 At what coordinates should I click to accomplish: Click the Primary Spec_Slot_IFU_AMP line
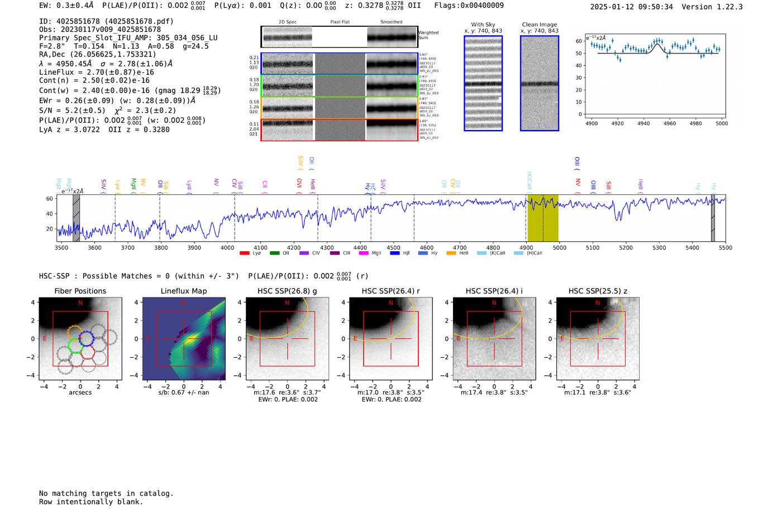(x=128, y=38)
